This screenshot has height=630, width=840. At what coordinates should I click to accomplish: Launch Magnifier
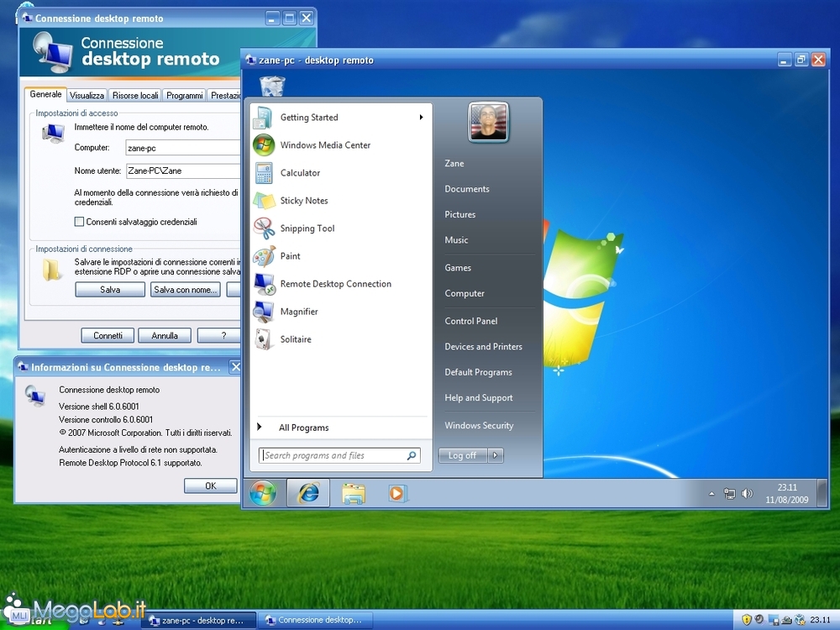(340, 312)
